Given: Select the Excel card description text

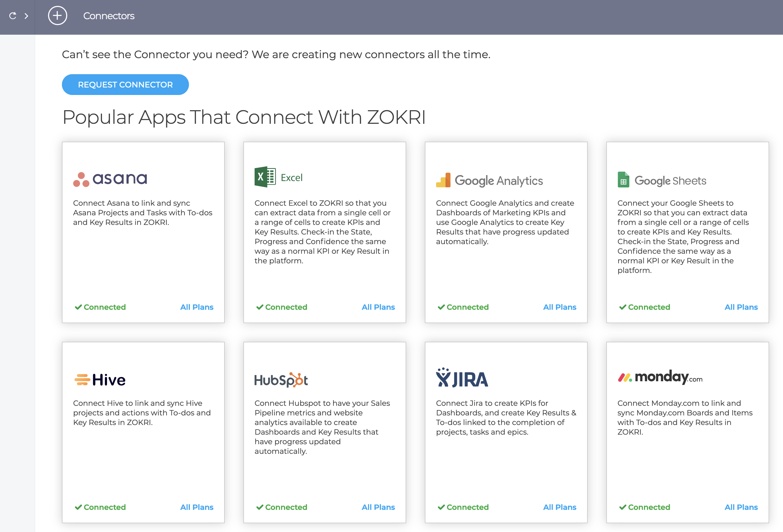Looking at the screenshot, I should click(323, 232).
